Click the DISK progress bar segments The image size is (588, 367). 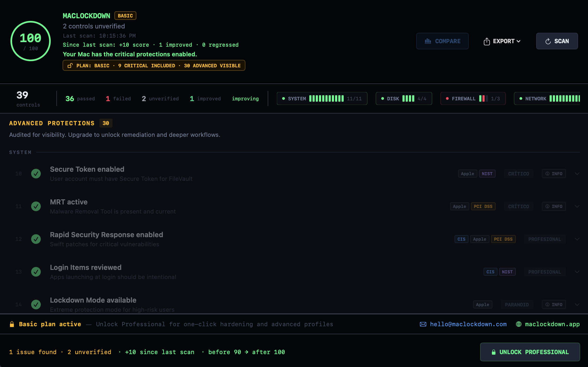tap(408, 98)
